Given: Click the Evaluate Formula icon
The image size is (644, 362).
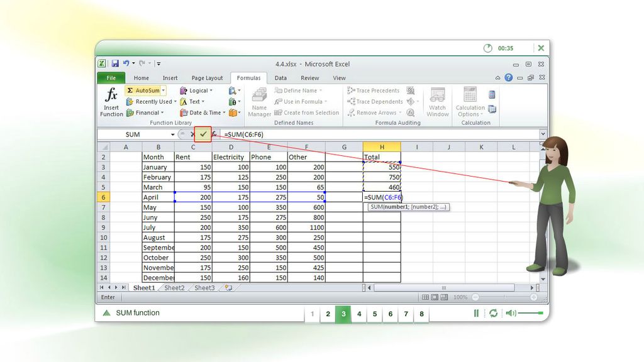Looking at the screenshot, I should click(x=410, y=112).
